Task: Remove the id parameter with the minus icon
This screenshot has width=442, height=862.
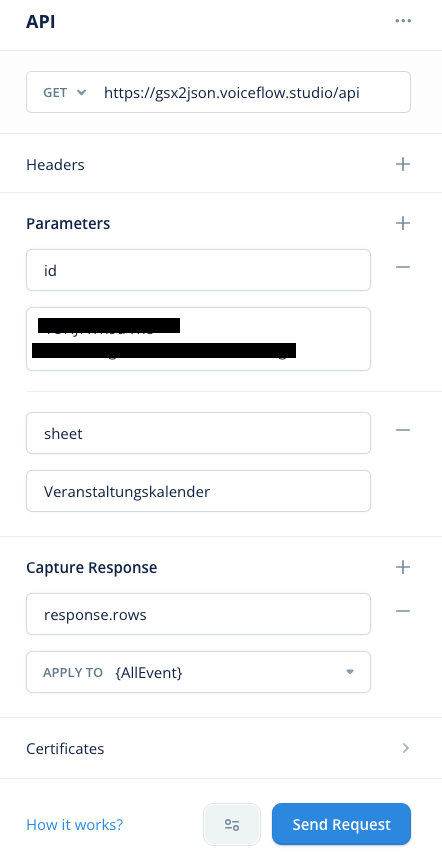Action: (402, 267)
